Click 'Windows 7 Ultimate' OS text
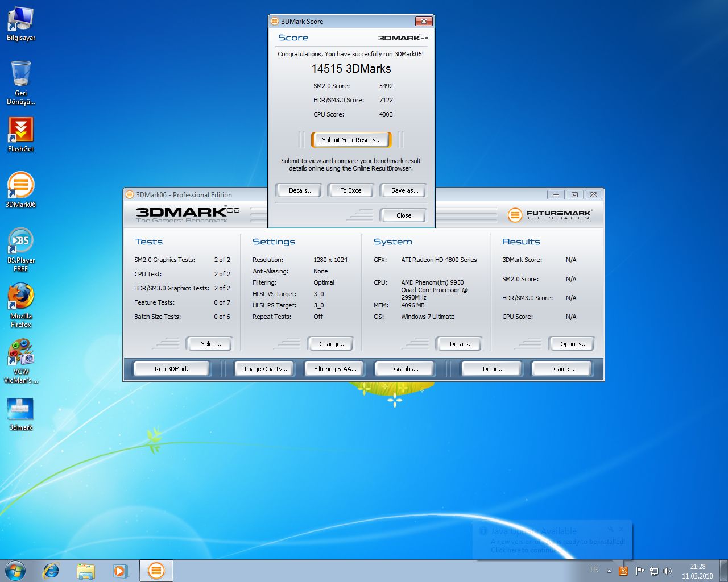Image resolution: width=728 pixels, height=582 pixels. (x=428, y=317)
